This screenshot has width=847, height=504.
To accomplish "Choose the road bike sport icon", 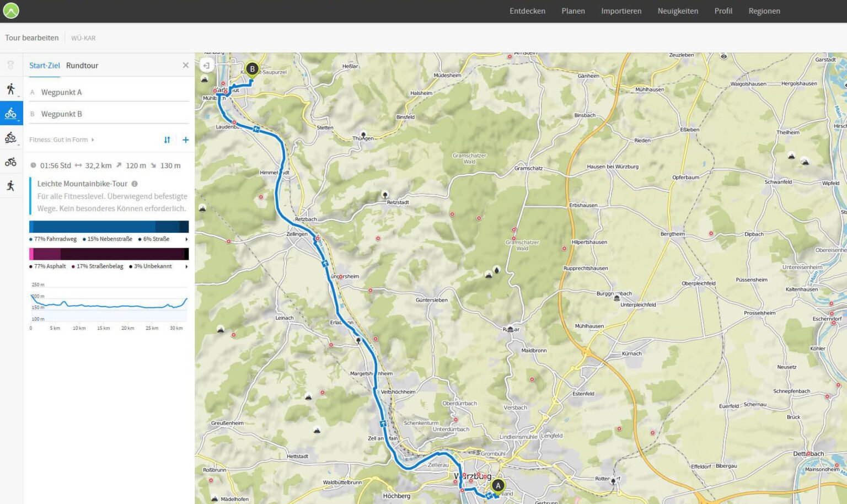I will (10, 162).
